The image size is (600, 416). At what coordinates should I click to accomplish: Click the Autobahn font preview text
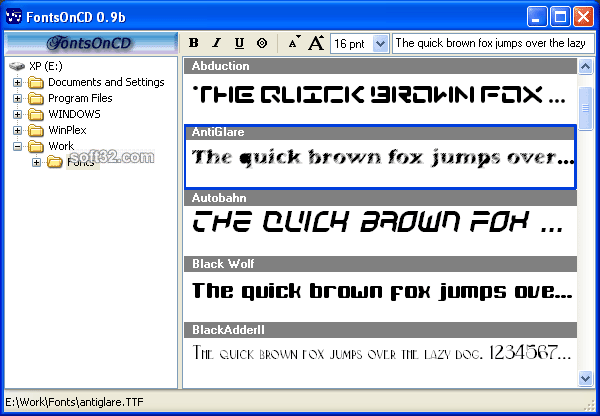coord(378,222)
